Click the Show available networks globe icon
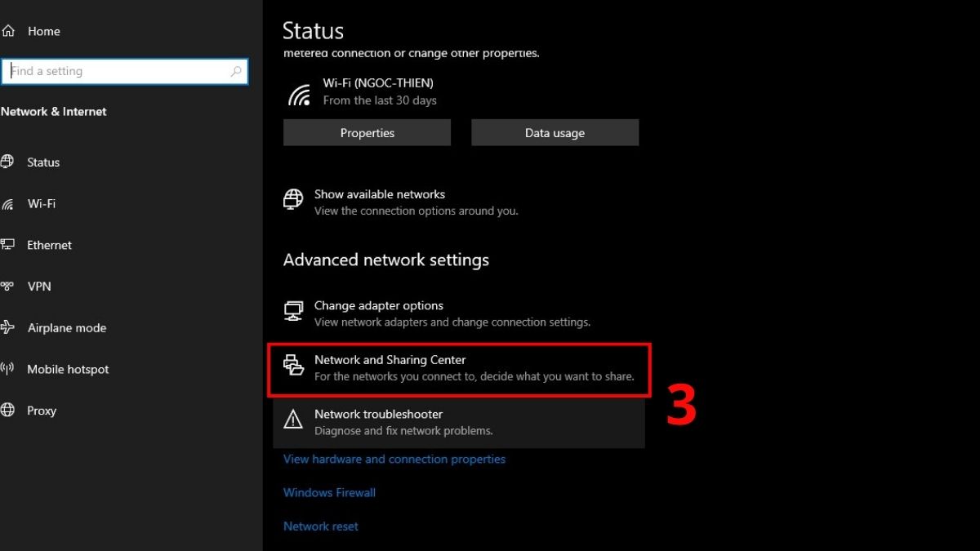 point(292,198)
